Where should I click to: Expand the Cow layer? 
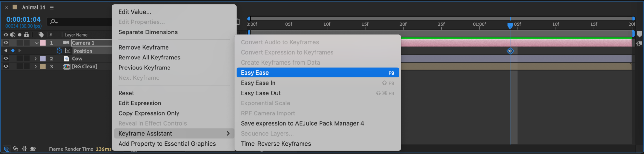pyautogui.click(x=36, y=59)
